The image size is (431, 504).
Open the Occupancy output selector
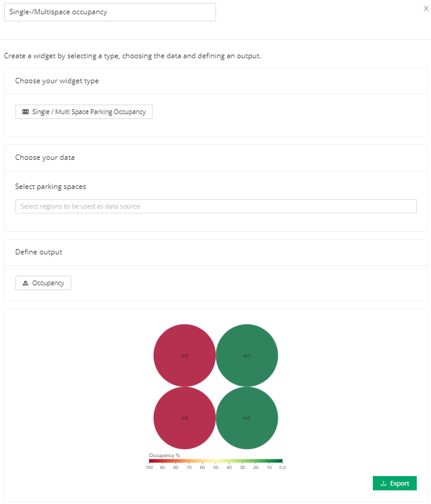pos(43,283)
